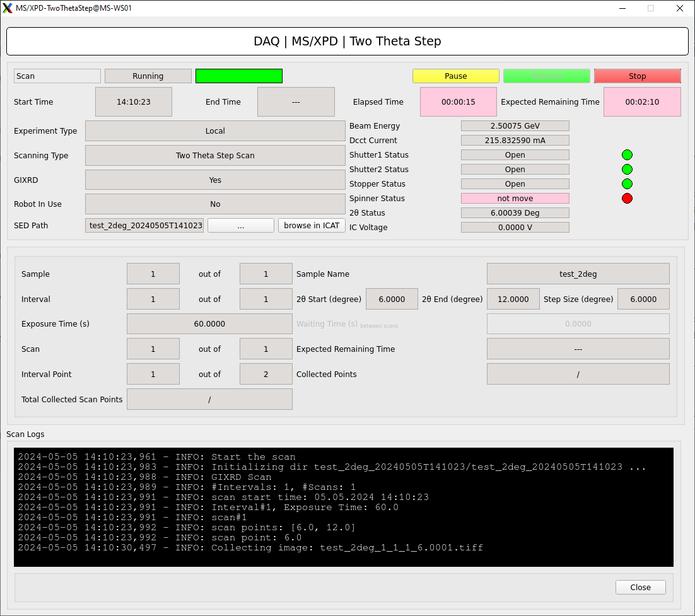Viewport: 695px width, 616px height.
Task: Click the Beam Energy value 2.50075 GeV
Action: [x=515, y=126]
